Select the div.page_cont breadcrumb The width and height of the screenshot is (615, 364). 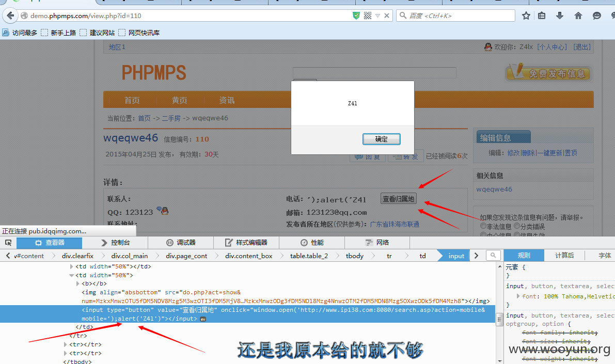tap(186, 256)
